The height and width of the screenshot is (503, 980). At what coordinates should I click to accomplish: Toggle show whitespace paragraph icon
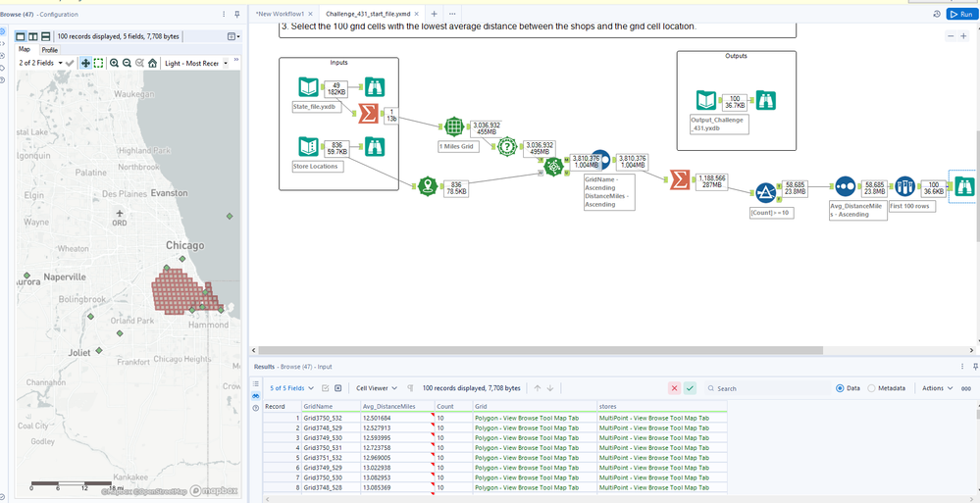[x=410, y=388]
